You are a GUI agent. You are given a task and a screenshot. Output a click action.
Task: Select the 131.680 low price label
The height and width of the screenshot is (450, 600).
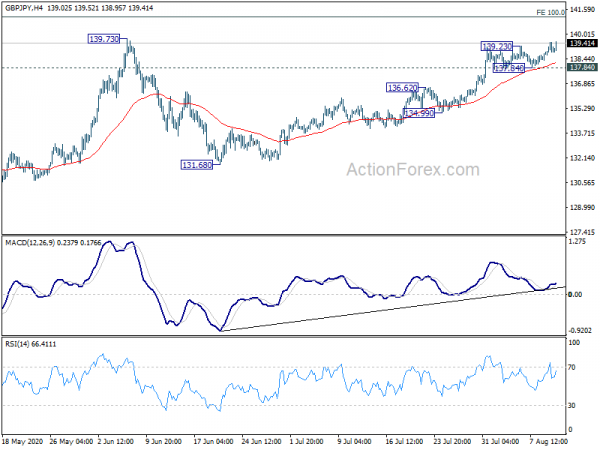(x=196, y=165)
